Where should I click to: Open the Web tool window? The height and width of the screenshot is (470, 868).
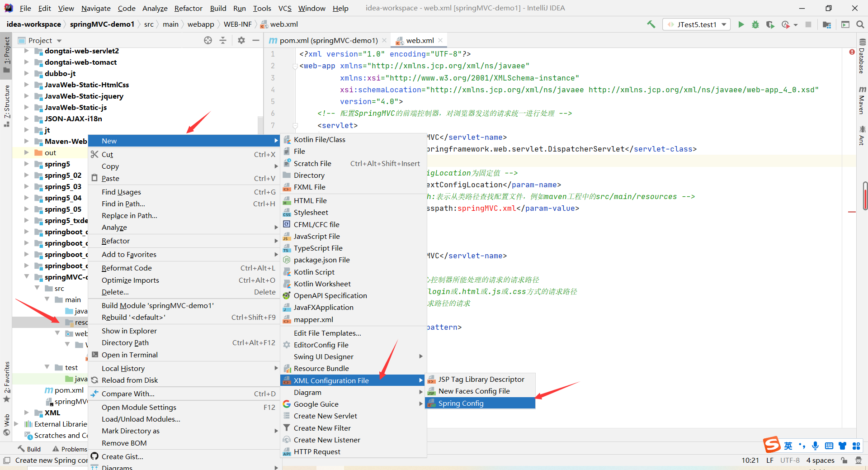6,425
